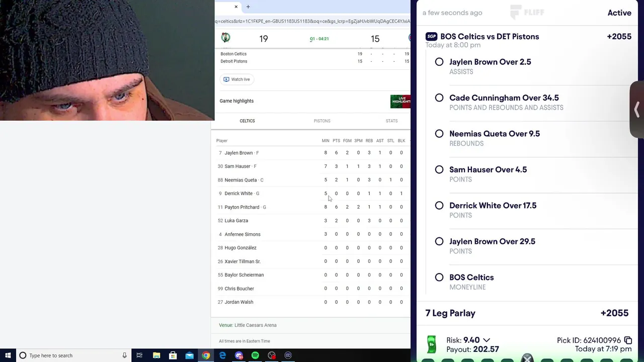Image resolution: width=644 pixels, height=362 pixels.
Task: Close the current Chrome tab
Action: pos(236,7)
